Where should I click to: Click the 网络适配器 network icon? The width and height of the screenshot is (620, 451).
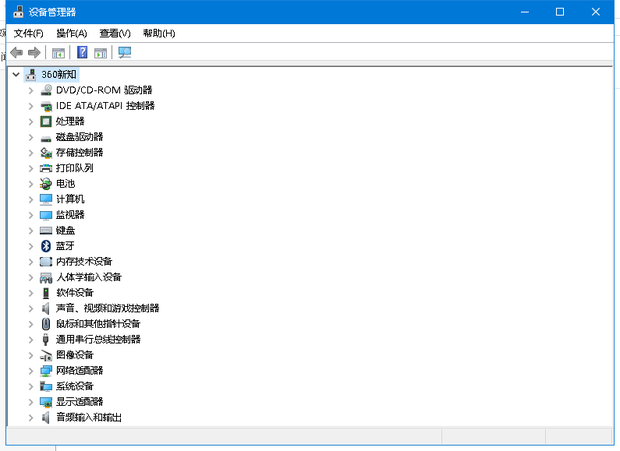pos(46,371)
